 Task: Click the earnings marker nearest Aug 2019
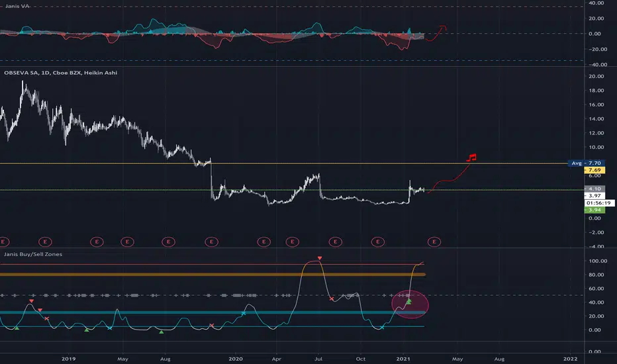tap(168, 242)
